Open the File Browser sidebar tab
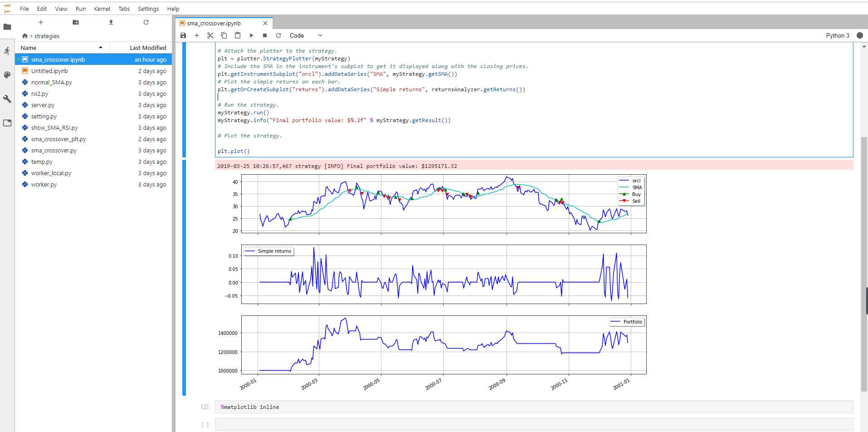The height and width of the screenshot is (432, 868). point(7,27)
